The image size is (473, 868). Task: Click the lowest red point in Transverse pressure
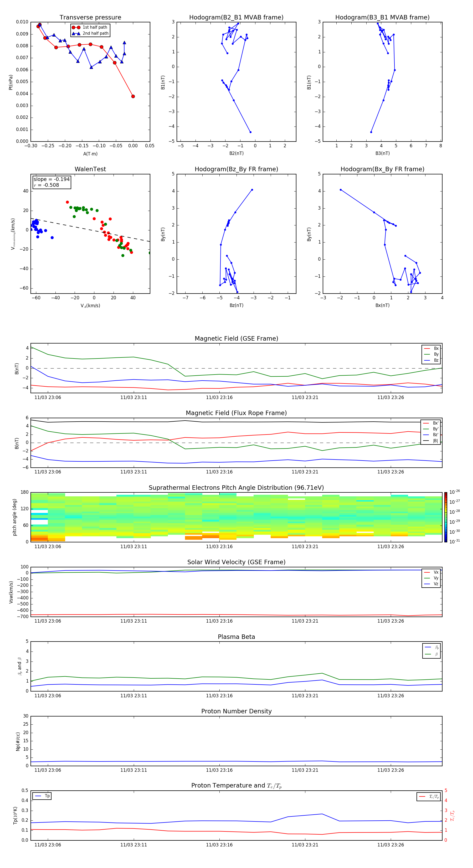(133, 96)
